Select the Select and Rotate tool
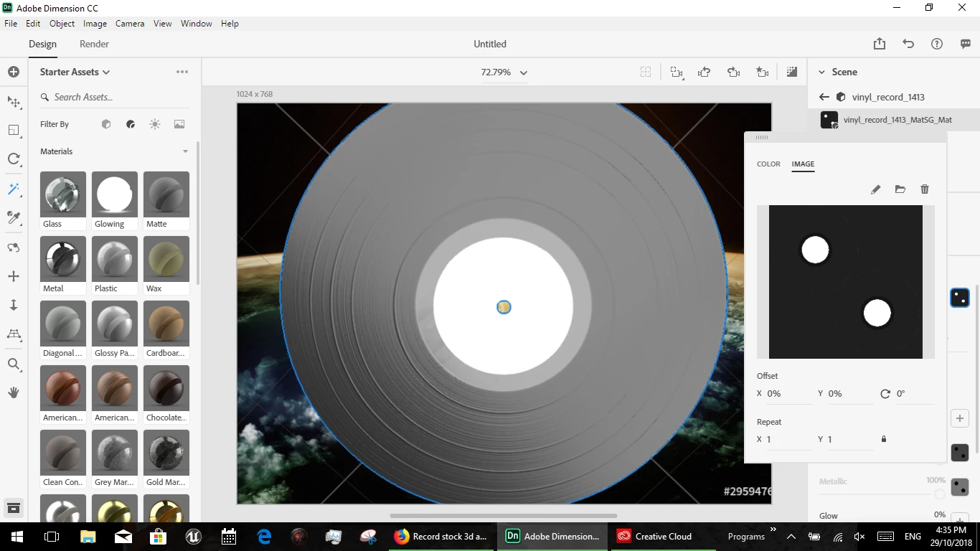Screen dimensions: 980x551 click(13, 159)
